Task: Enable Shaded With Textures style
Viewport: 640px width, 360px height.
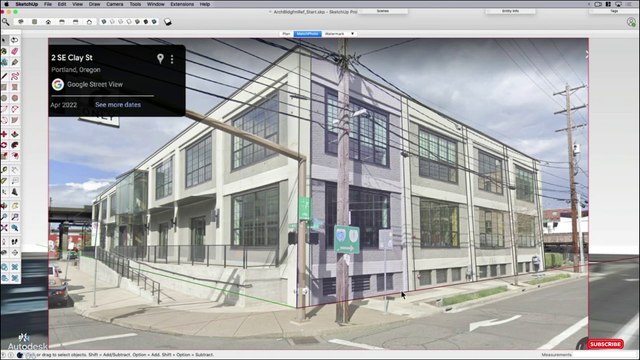Action: coord(146,22)
